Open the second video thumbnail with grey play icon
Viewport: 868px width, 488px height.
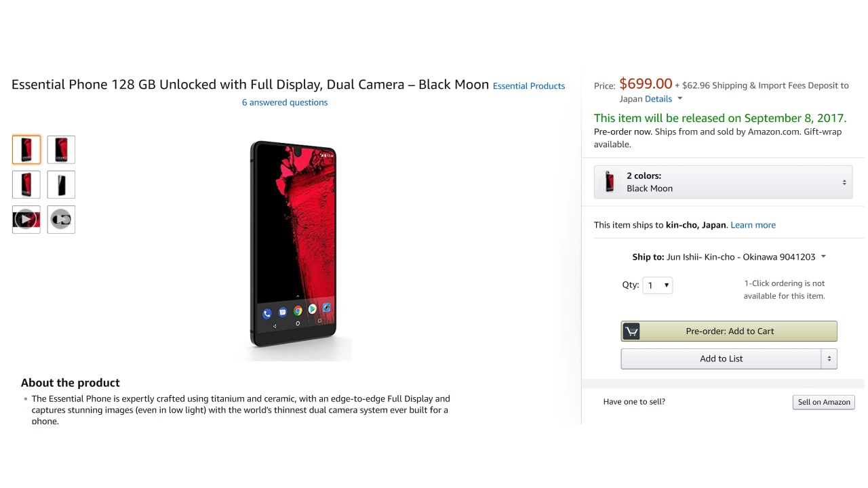tap(61, 220)
